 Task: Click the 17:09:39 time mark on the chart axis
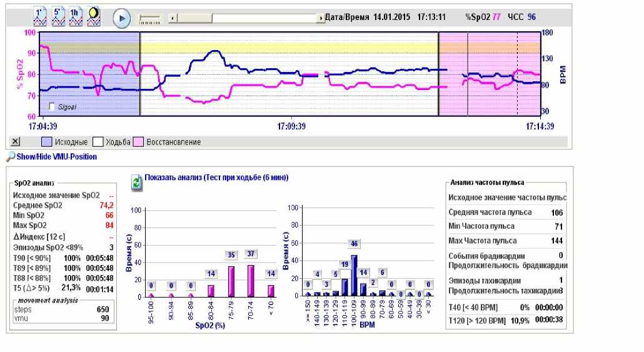point(291,126)
